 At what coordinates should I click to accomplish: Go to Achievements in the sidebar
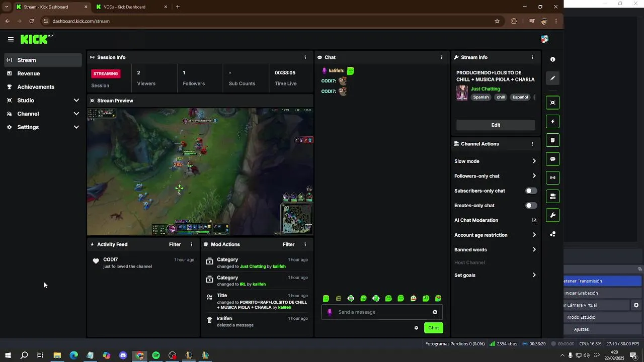[43, 87]
